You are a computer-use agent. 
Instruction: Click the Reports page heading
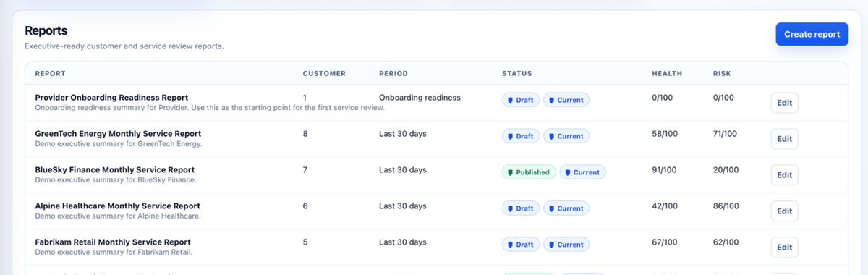click(x=46, y=30)
